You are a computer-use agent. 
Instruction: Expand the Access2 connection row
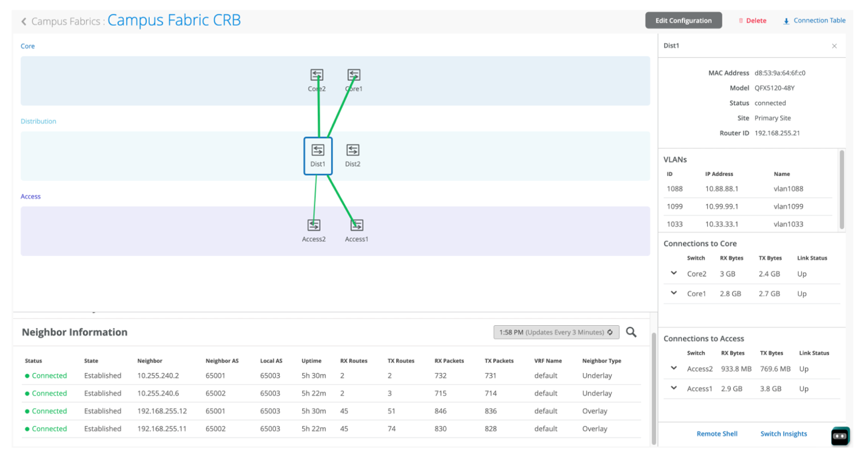[674, 368]
